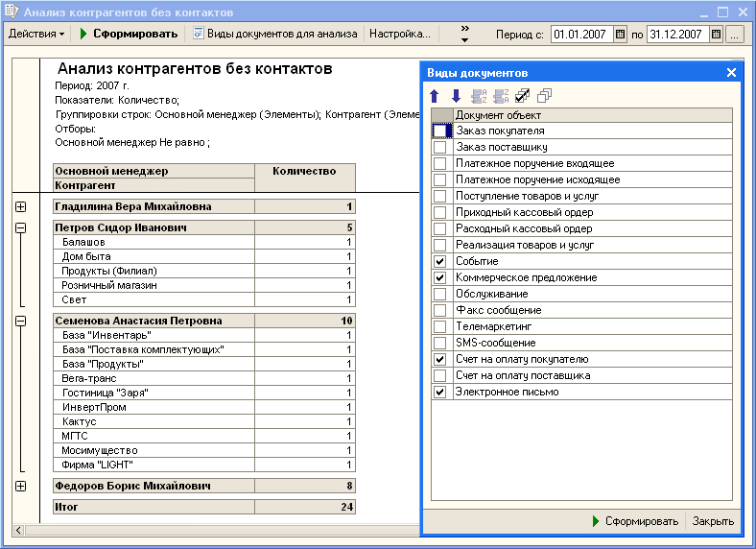Click the move up blue arrow icon
Screen dimensions: 756x549
[x=435, y=96]
